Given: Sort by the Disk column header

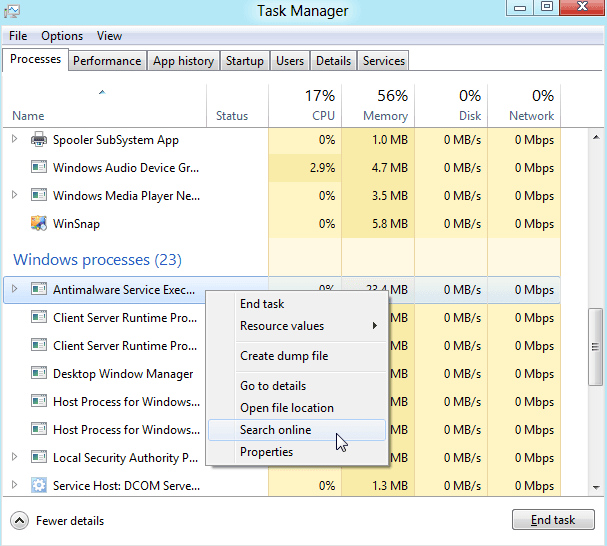Looking at the screenshot, I should 451,106.
